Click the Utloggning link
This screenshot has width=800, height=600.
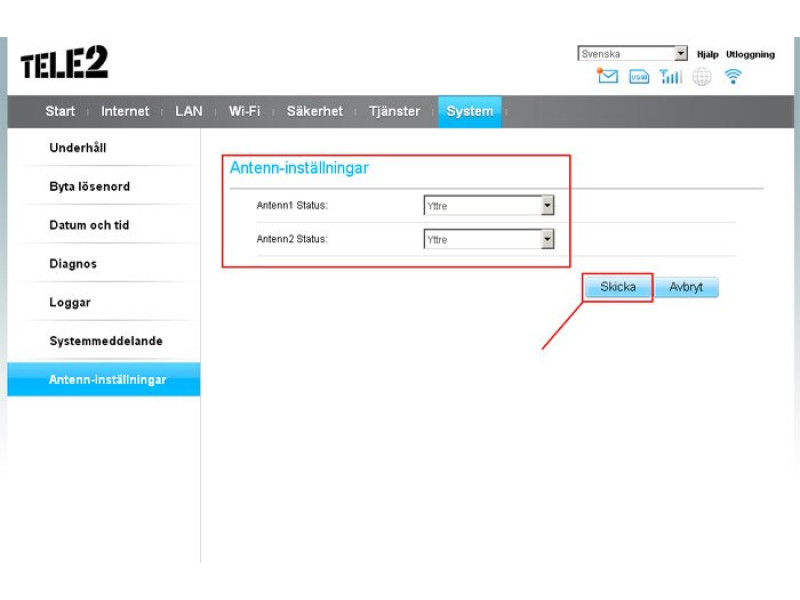pyautogui.click(x=750, y=55)
